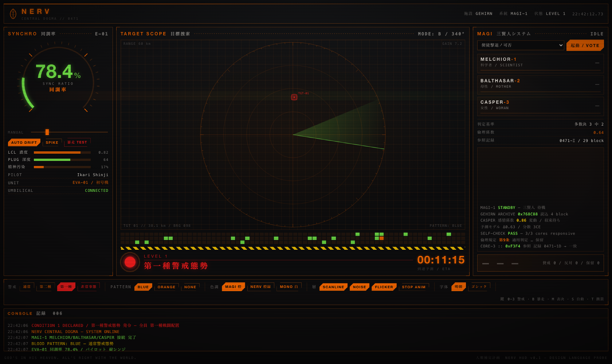Toggle the FLICKER layer
This screenshot has height=364, width=612.
coord(384,287)
